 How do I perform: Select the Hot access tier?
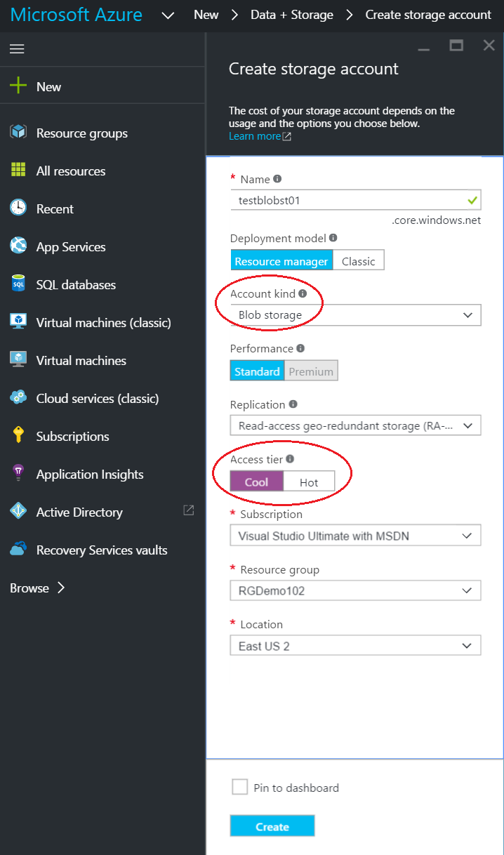click(309, 482)
